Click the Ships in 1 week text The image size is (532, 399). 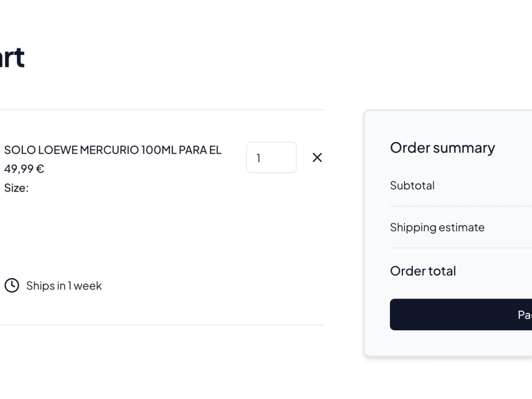[64, 285]
